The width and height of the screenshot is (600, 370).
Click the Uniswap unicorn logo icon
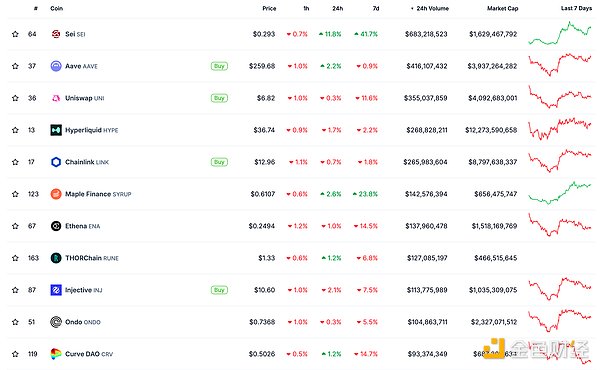[56, 98]
